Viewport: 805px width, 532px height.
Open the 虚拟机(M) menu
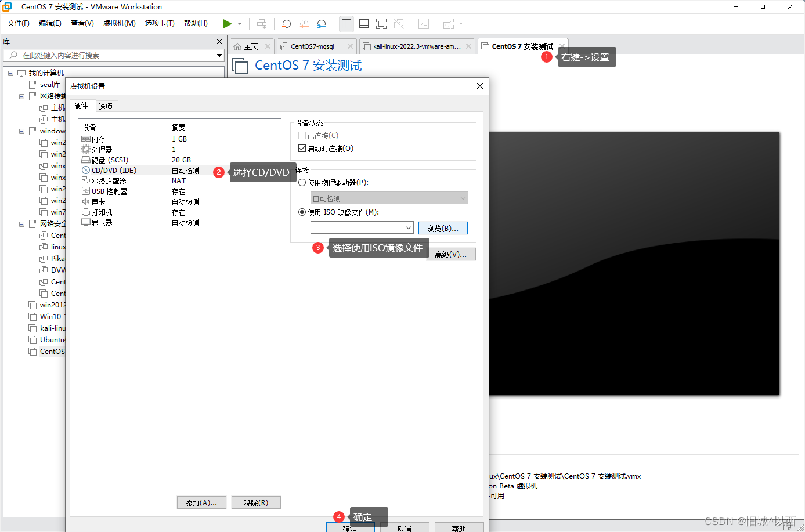coord(120,23)
